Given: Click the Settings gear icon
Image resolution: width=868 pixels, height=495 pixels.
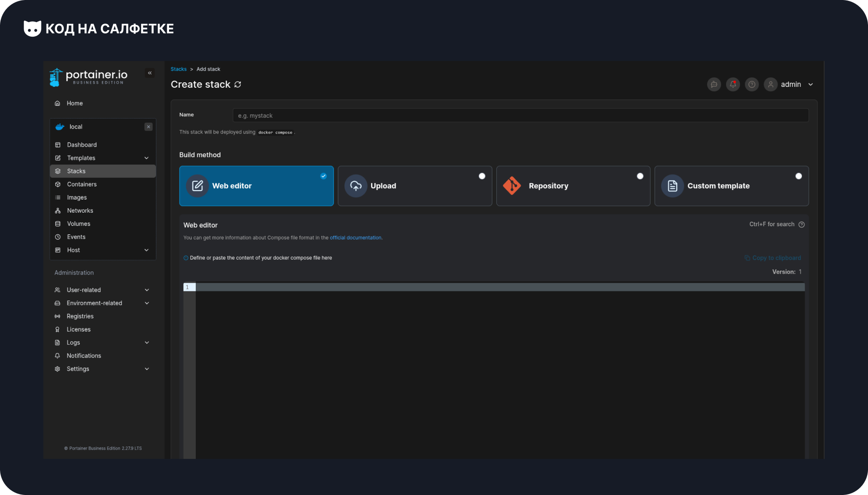Looking at the screenshot, I should pyautogui.click(x=57, y=369).
